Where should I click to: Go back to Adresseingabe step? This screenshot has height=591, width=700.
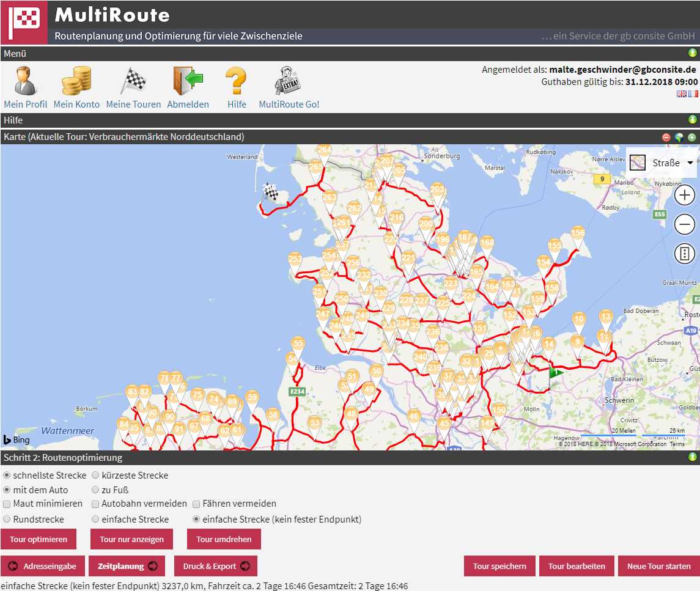click(42, 566)
